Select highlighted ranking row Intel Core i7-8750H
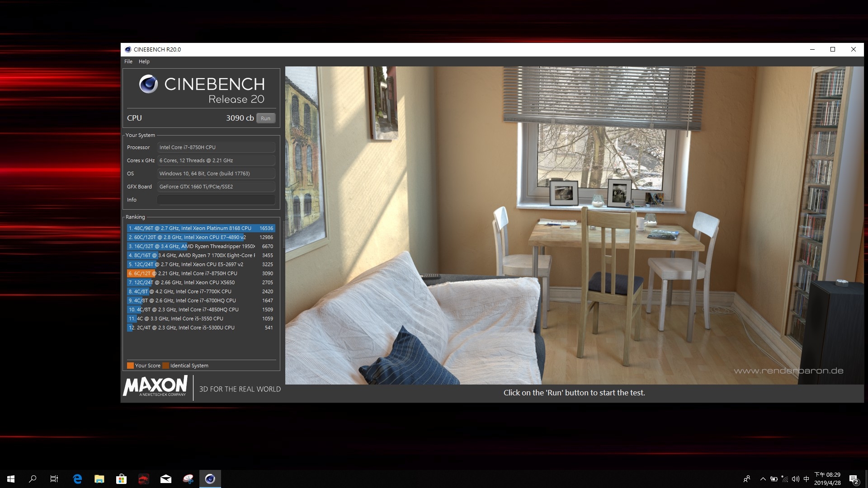 click(x=201, y=273)
